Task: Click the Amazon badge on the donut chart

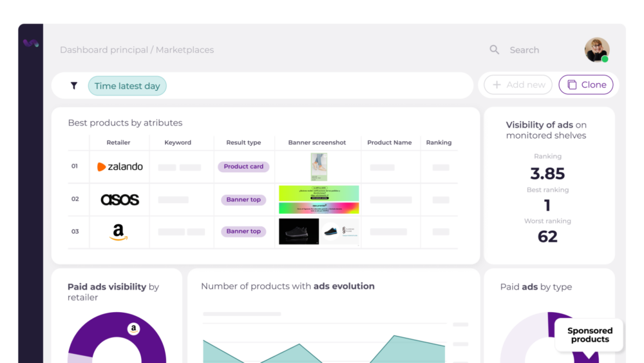Action: (x=133, y=328)
